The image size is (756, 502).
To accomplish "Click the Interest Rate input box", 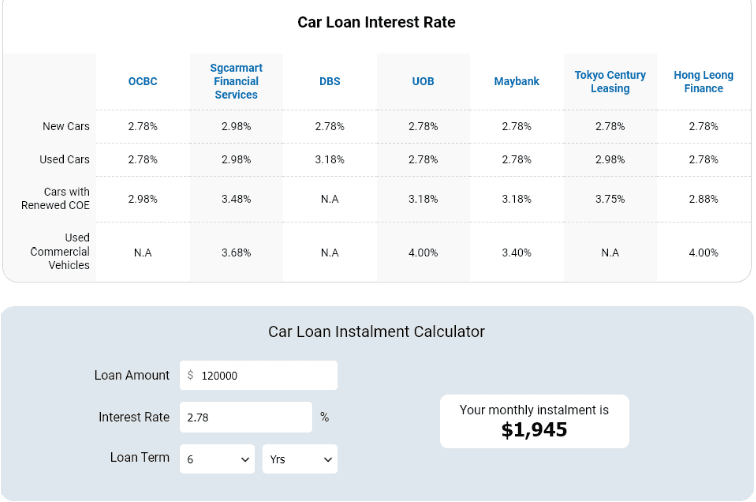I will point(246,417).
